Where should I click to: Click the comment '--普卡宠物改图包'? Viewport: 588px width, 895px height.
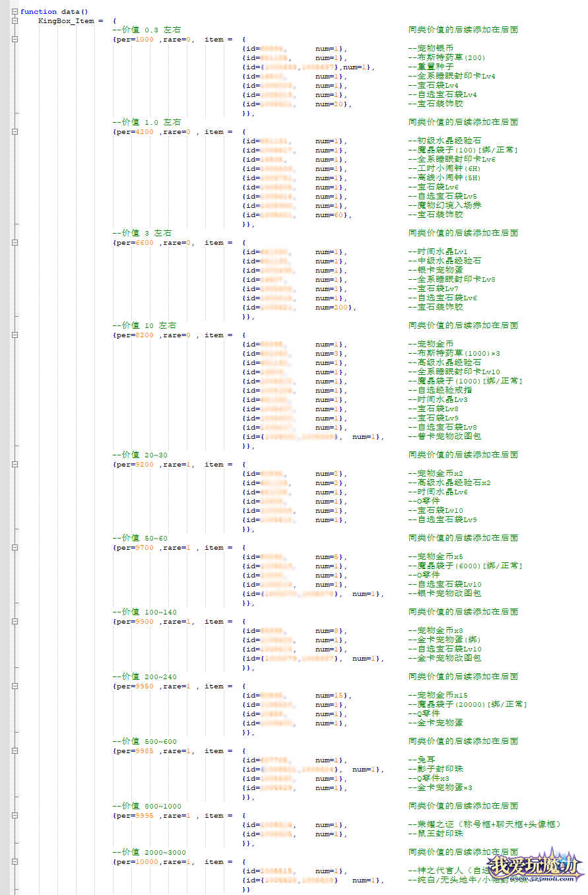click(x=445, y=436)
